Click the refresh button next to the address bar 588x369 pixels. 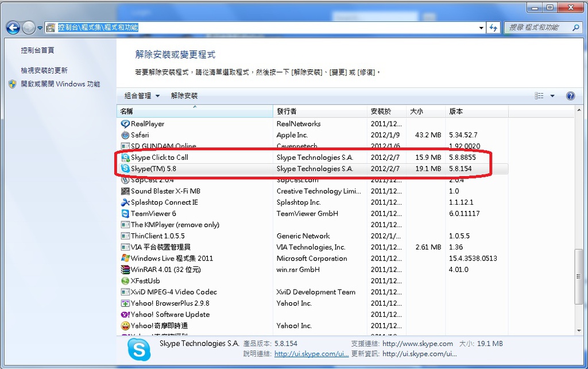click(493, 28)
